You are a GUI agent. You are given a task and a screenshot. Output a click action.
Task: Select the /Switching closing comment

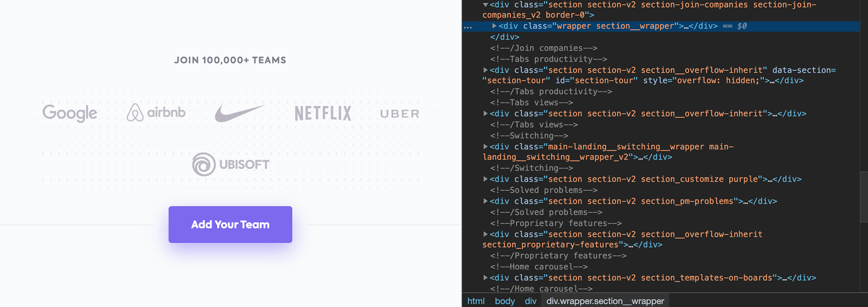[531, 168]
